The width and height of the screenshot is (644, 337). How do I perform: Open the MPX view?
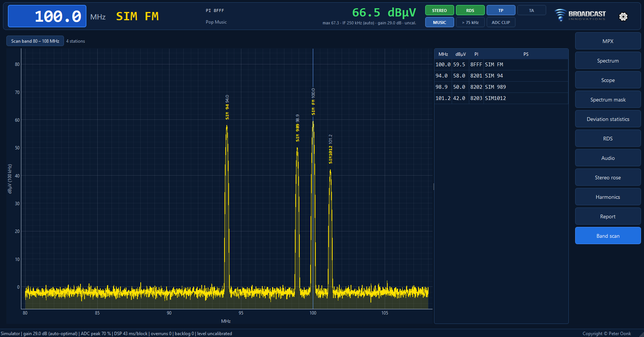[x=608, y=41]
